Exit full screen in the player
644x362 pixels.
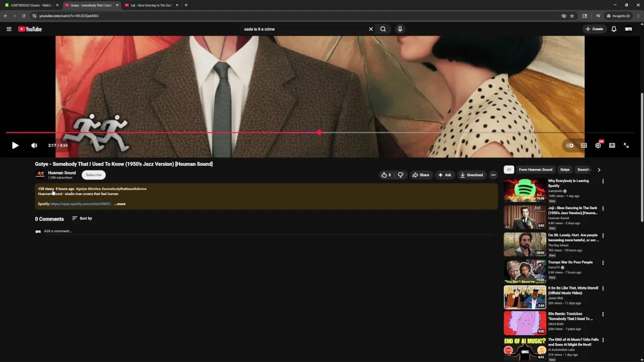point(626,145)
